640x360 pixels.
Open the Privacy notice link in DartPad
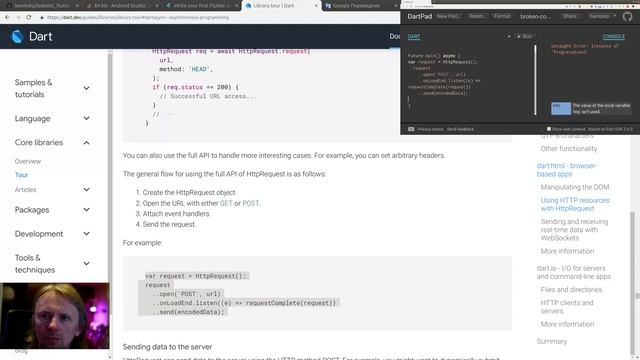tap(430, 129)
